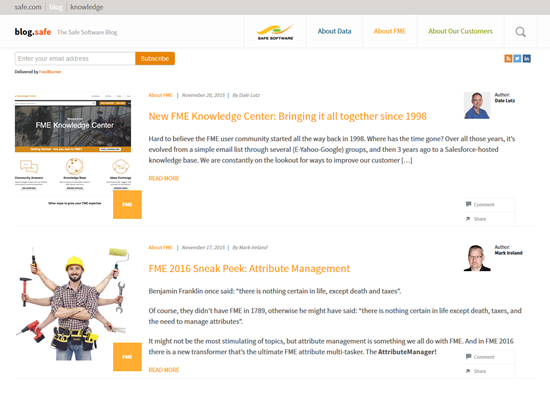Click the Safe Software logo
Image resolution: width=550 pixels, height=394 pixels.
pyautogui.click(x=275, y=32)
